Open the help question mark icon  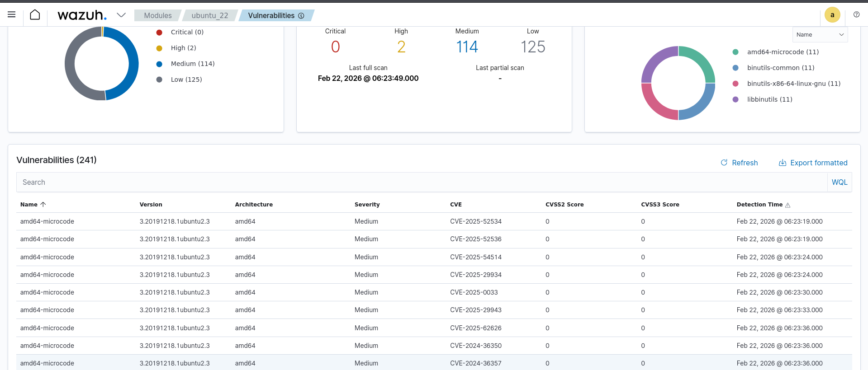point(856,14)
